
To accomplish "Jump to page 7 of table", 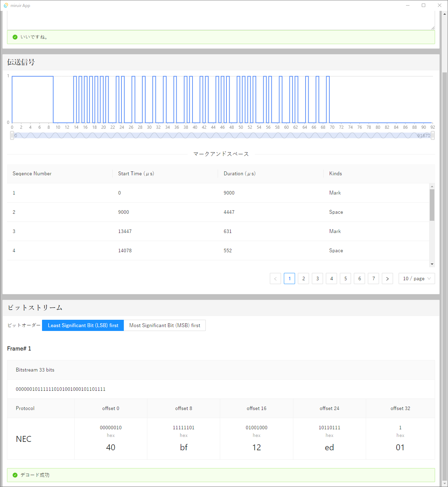I will coord(373,278).
